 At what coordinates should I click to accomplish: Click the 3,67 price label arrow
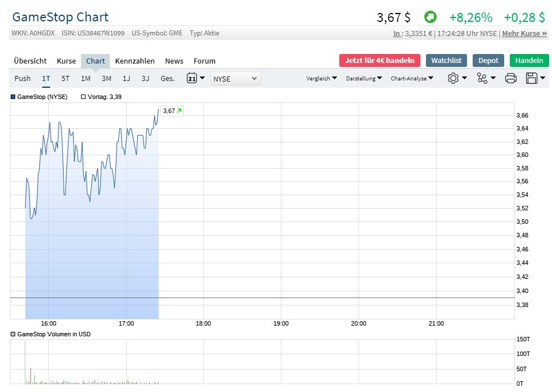point(179,111)
